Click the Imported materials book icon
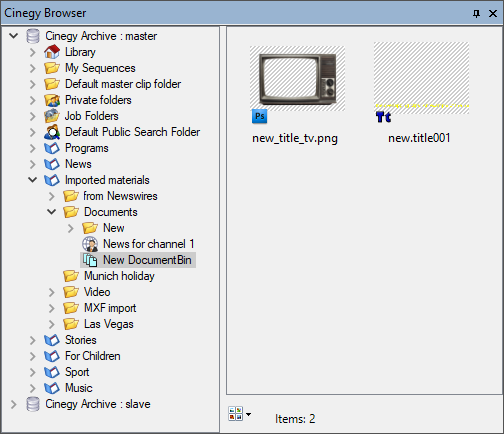This screenshot has width=504, height=434. click(52, 180)
